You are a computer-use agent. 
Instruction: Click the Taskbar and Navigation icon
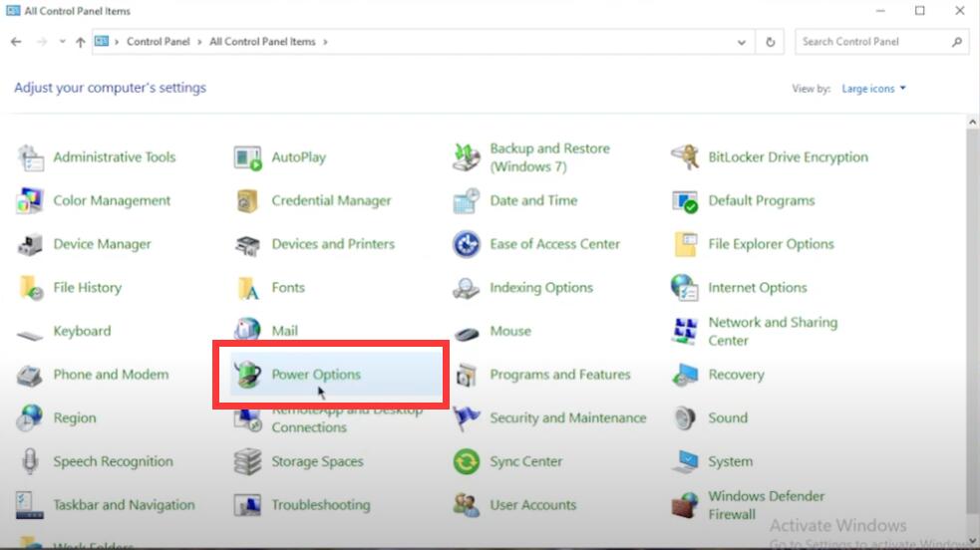point(29,505)
